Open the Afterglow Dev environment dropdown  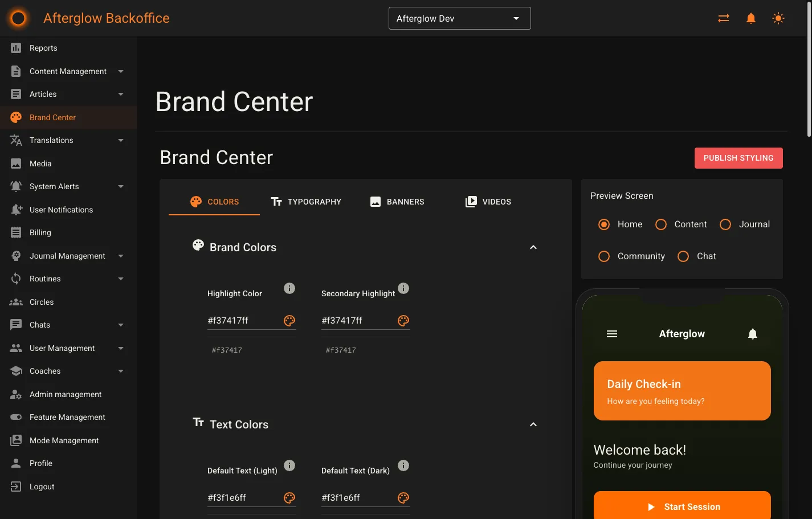[x=459, y=18]
